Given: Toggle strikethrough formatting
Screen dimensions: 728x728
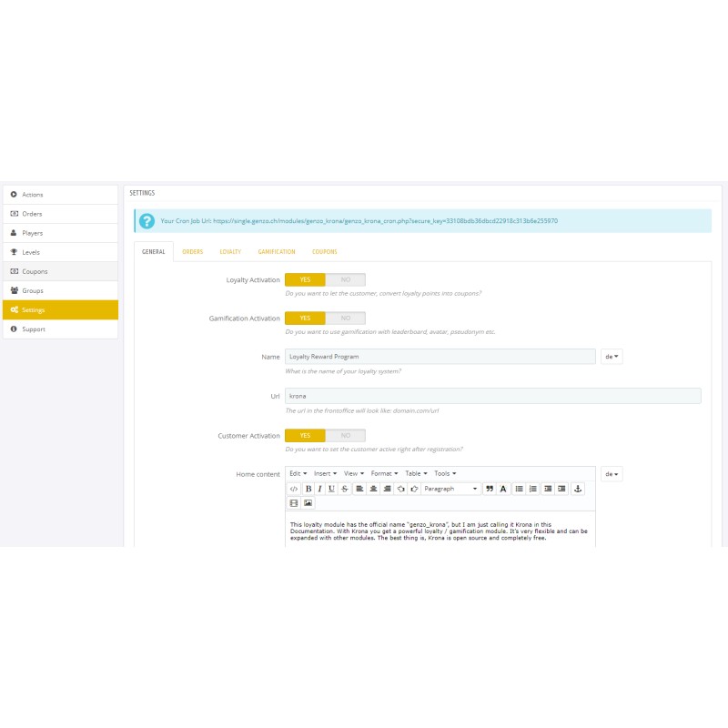Looking at the screenshot, I should coord(344,489).
